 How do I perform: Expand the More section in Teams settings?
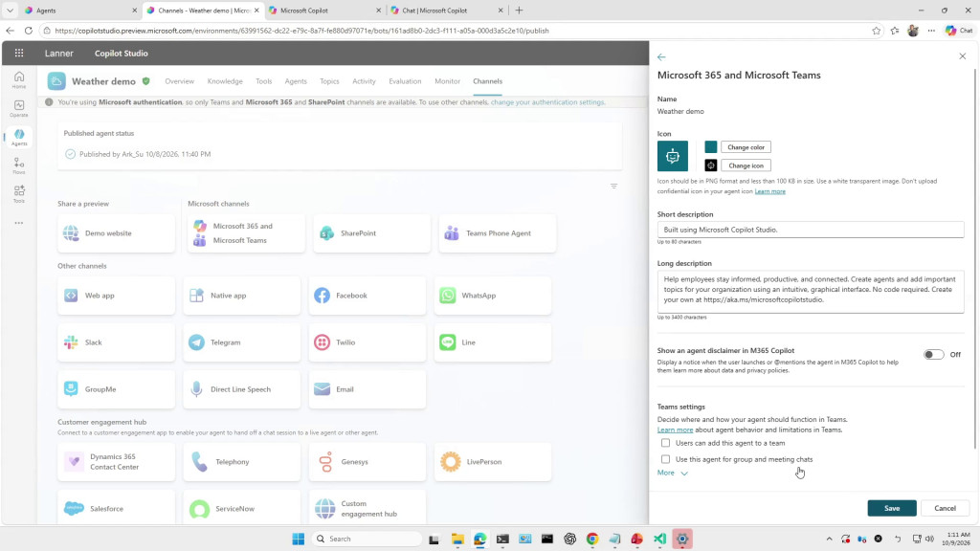click(x=673, y=473)
